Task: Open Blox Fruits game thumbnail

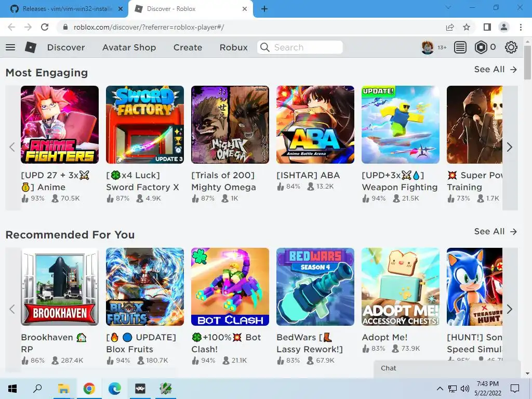Action: 145,287
